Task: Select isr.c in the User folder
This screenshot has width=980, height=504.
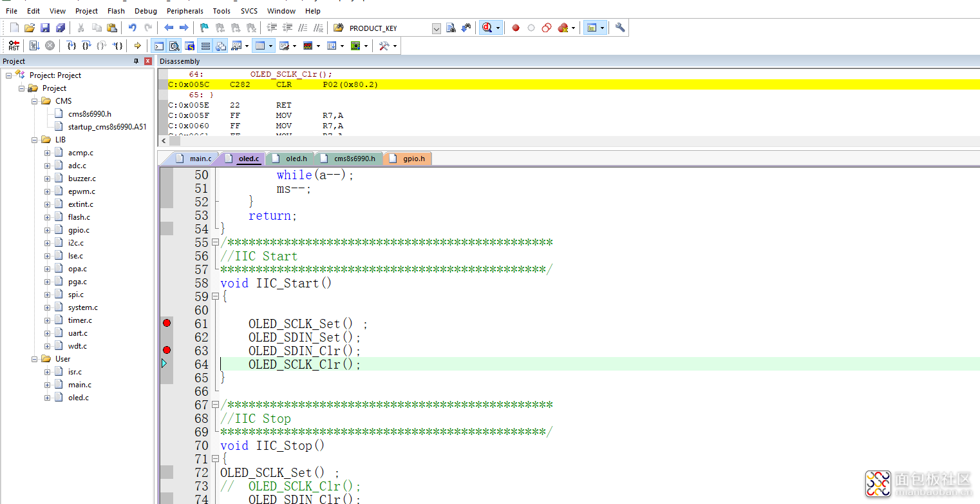Action: pos(75,372)
